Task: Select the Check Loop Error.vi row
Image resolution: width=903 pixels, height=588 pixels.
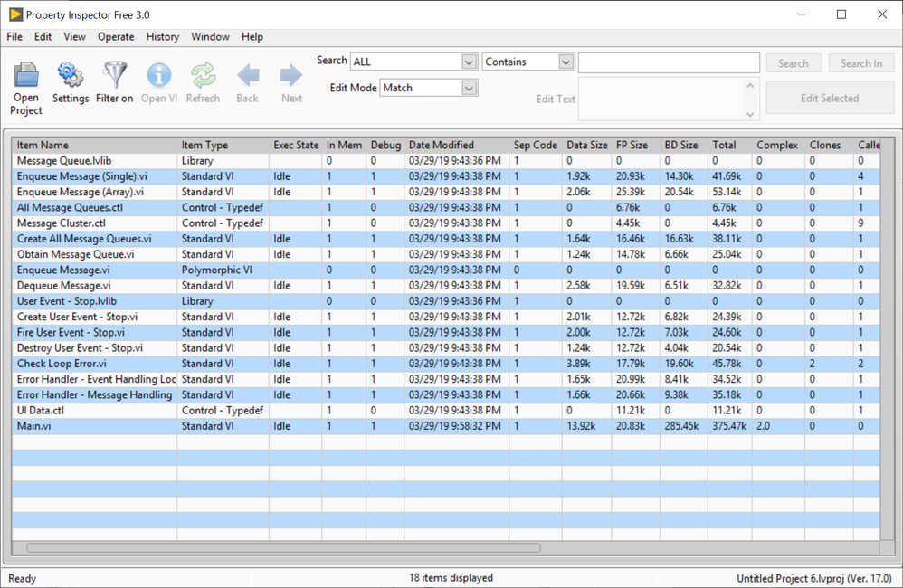Action: point(446,364)
